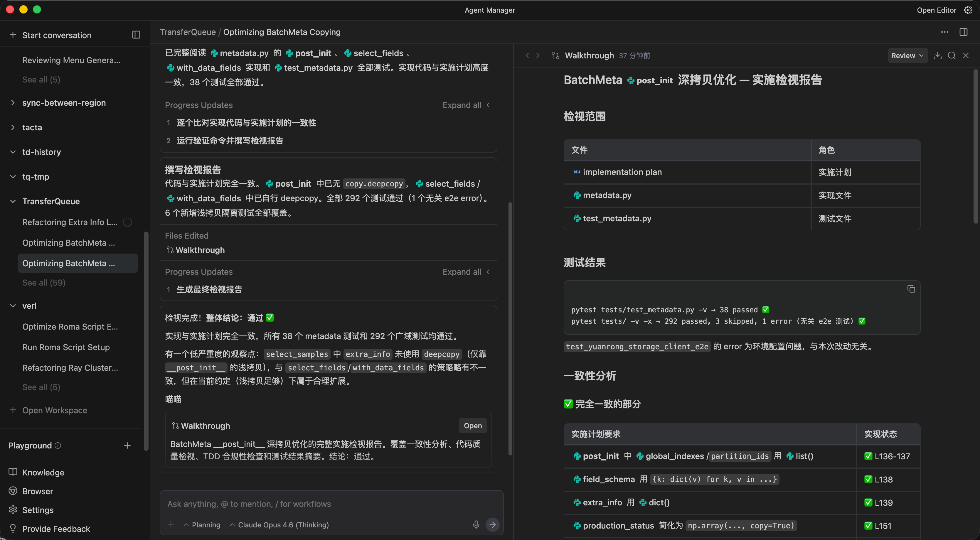Select the TransferQueue breadcrumb
Image resolution: width=980 pixels, height=540 pixels.
point(188,32)
